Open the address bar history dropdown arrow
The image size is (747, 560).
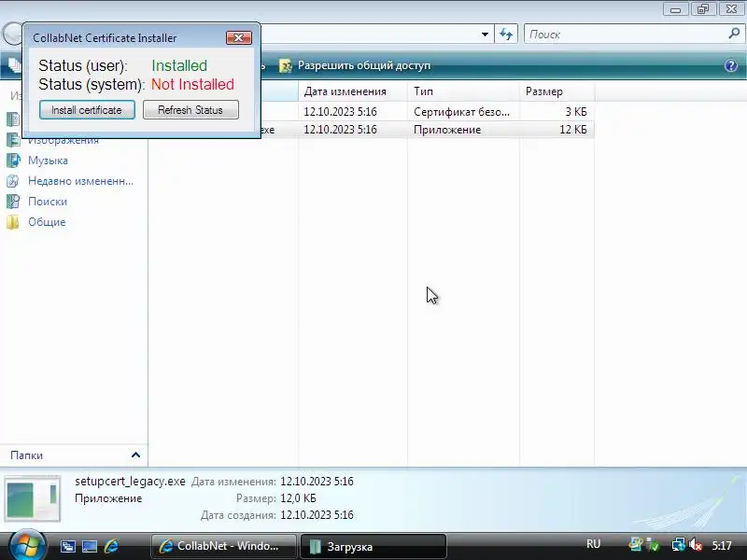pyautogui.click(x=485, y=35)
